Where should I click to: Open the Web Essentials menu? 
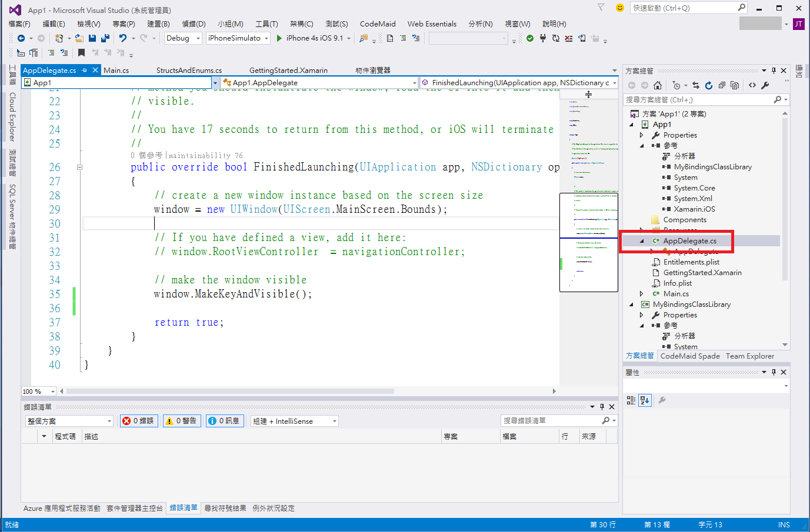pos(432,24)
